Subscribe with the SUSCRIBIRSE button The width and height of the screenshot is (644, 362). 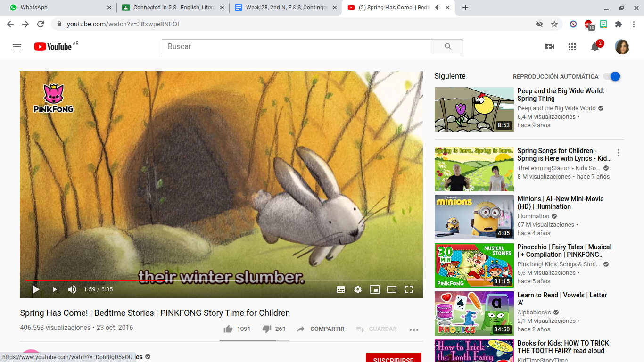pyautogui.click(x=394, y=358)
